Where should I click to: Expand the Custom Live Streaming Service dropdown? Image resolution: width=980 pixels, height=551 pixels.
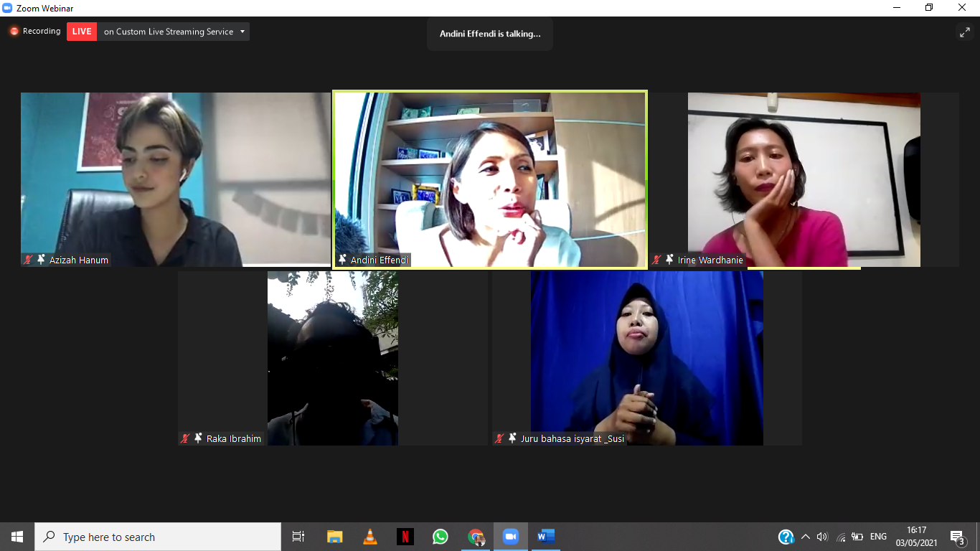click(243, 32)
